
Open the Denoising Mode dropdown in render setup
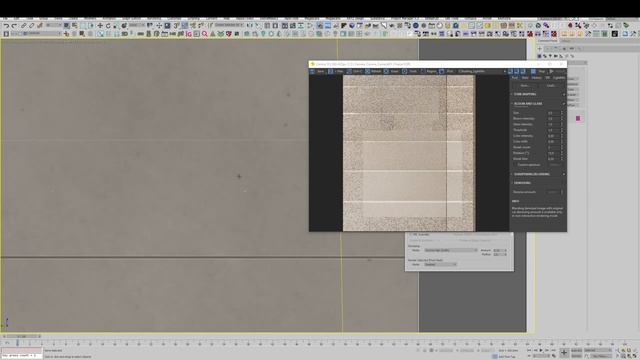pos(451,250)
